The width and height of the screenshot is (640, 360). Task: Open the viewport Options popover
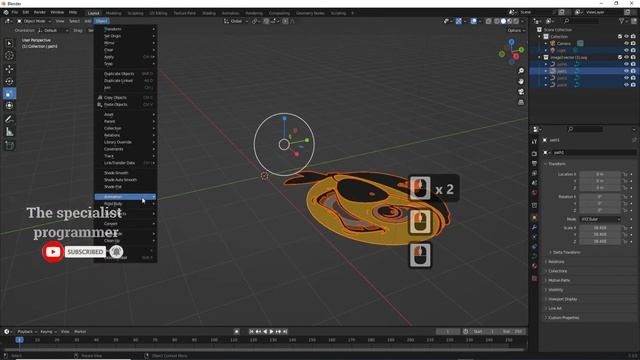(516, 30)
